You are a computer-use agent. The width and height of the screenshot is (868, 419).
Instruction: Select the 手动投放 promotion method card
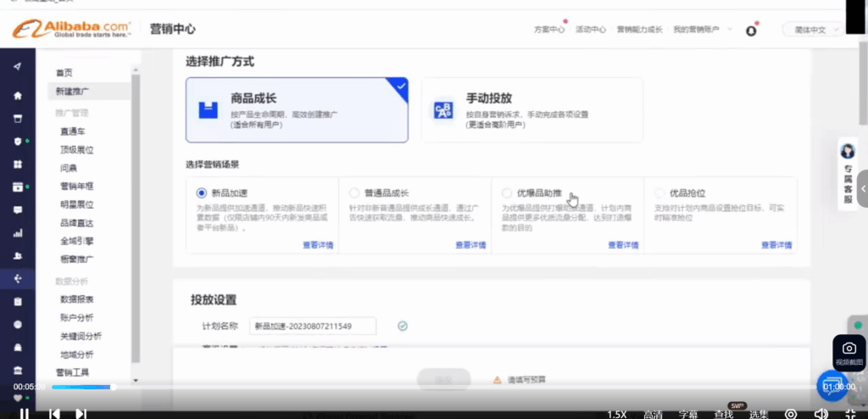tap(531, 109)
